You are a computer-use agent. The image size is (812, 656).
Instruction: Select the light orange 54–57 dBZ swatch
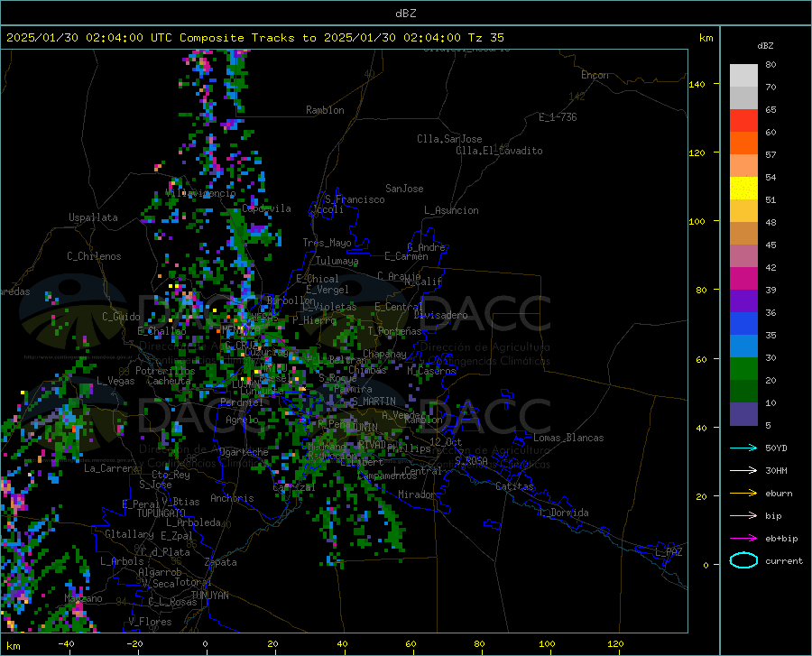point(743,166)
